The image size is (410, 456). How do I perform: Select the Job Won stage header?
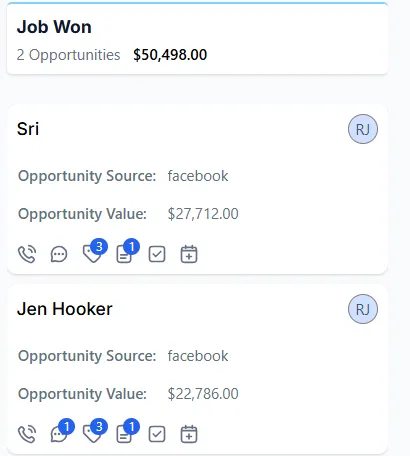54,27
